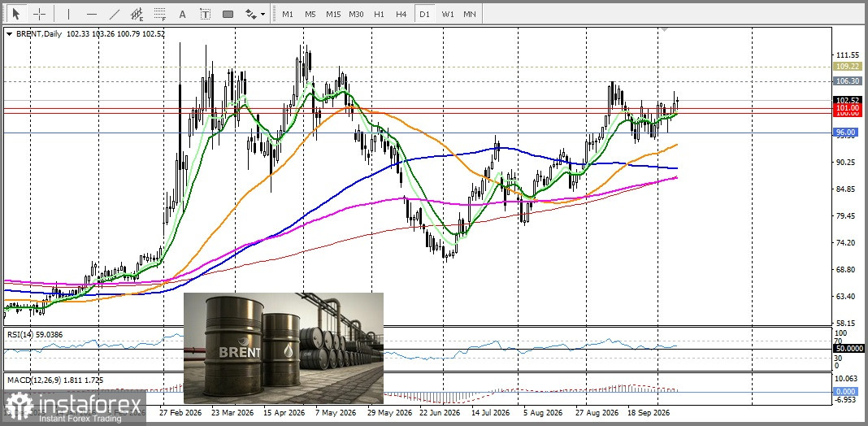Viewport: 868px width, 426px height.
Task: Click the blue 96.00 level label
Action: [x=847, y=133]
